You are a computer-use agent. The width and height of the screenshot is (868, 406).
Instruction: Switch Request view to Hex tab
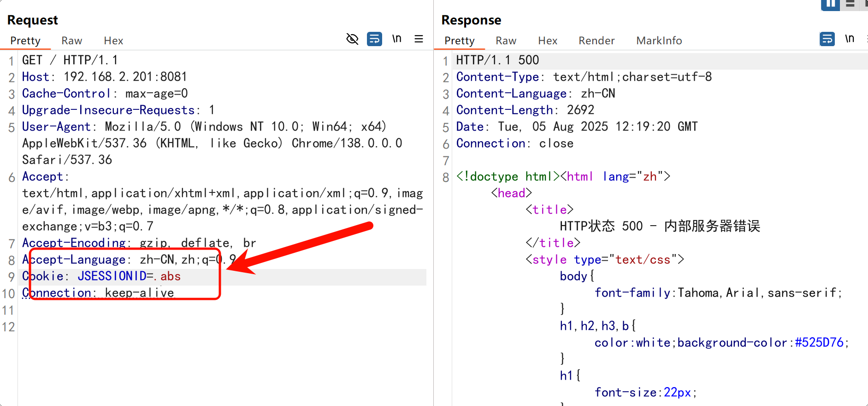[x=113, y=41]
